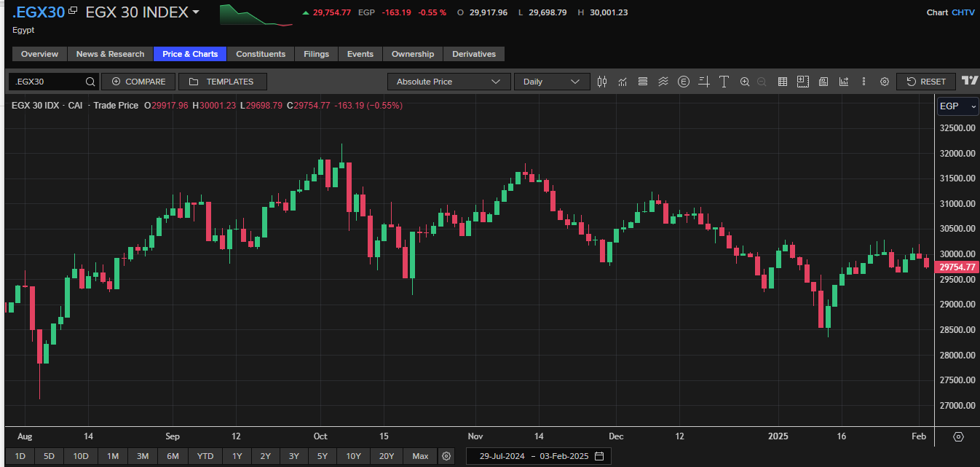Select the YTD time range
This screenshot has width=980, height=467.
pos(205,456)
